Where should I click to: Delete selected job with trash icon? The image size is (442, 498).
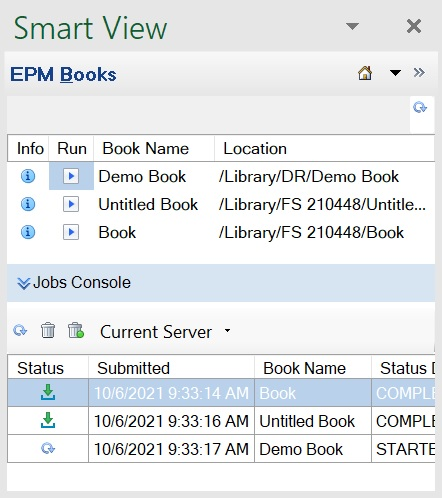48,330
